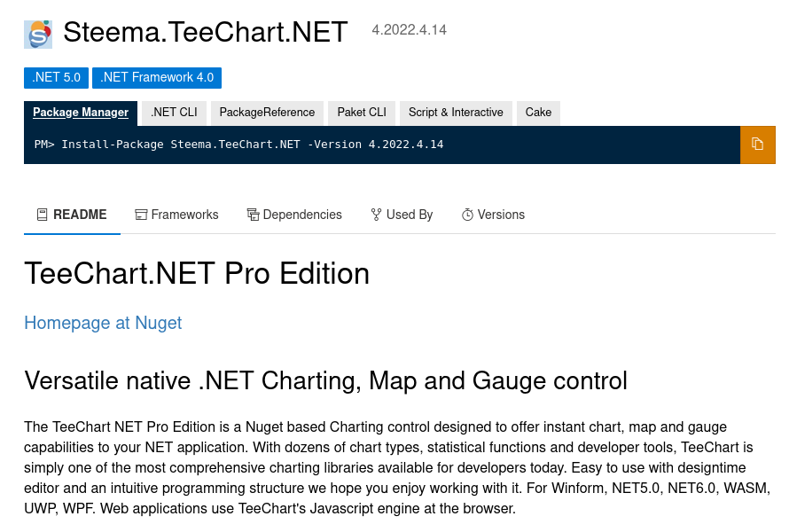Open the Frameworks tab
The image size is (789, 532).
[x=176, y=215]
